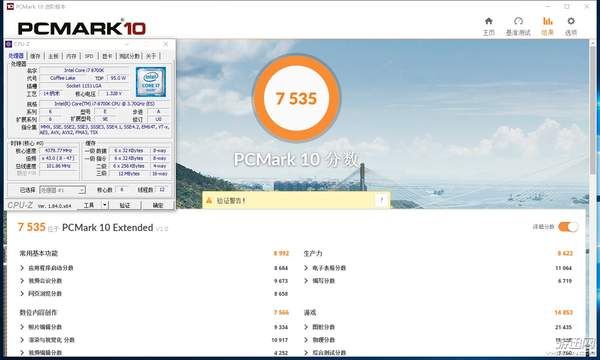Click the big 7 535 score circle
The width and height of the screenshot is (600, 360).
(296, 98)
